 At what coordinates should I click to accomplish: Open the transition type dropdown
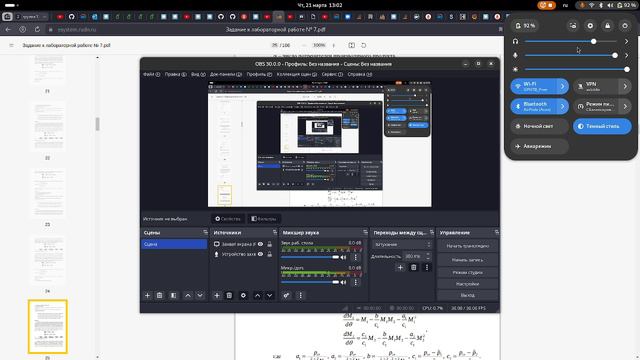click(402, 244)
